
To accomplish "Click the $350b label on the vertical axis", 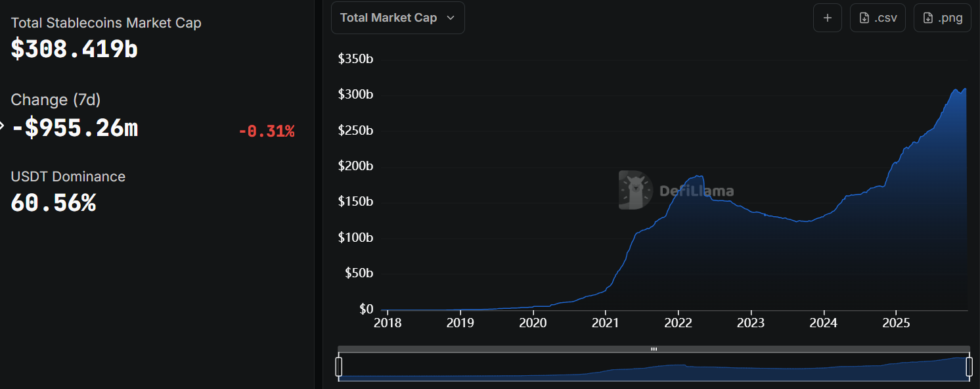I will click(x=355, y=59).
